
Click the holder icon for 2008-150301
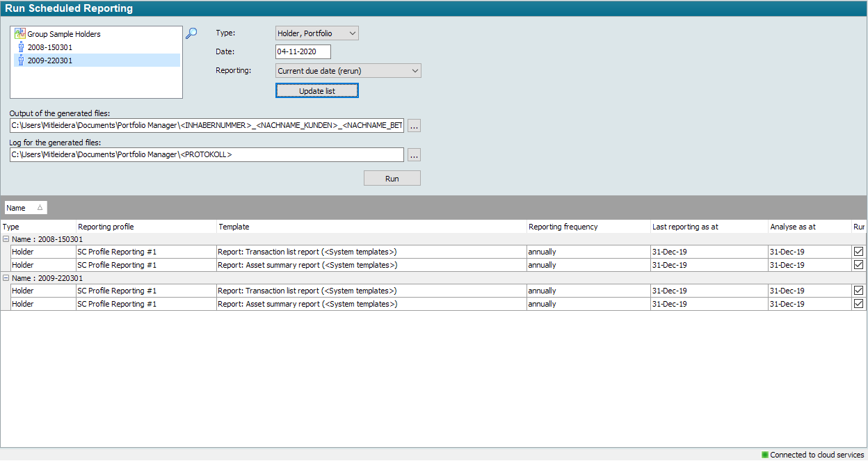pos(20,47)
